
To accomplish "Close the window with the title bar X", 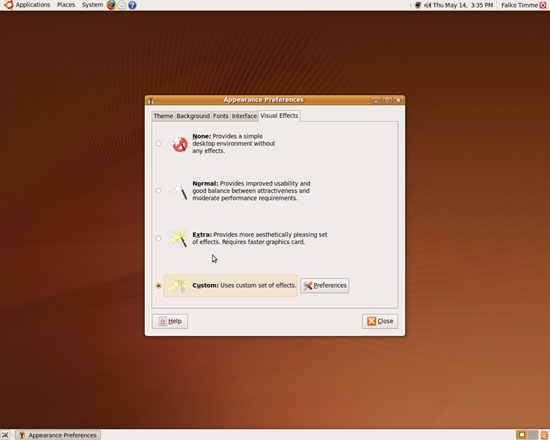I will (x=398, y=100).
